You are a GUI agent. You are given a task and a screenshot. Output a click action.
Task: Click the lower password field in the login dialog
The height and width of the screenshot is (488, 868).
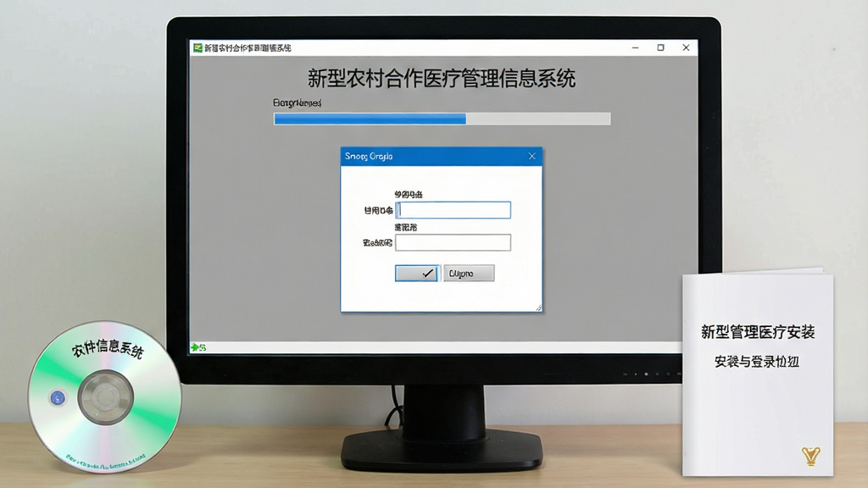pos(453,242)
